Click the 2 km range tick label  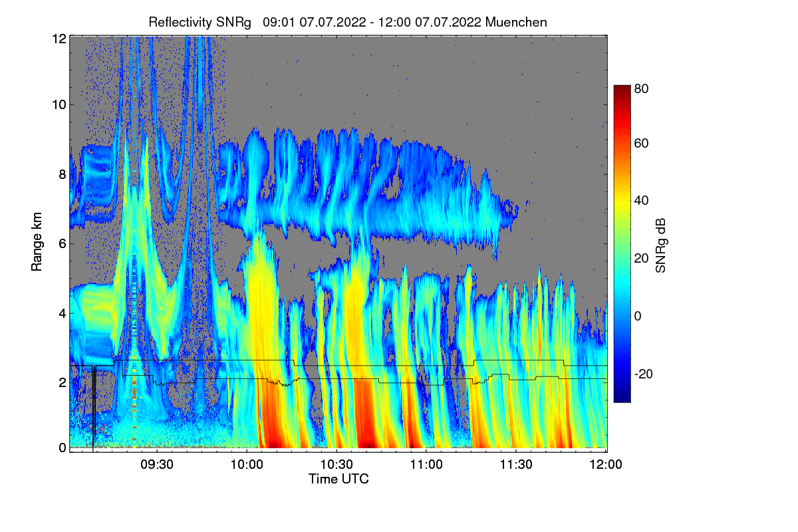[62, 382]
